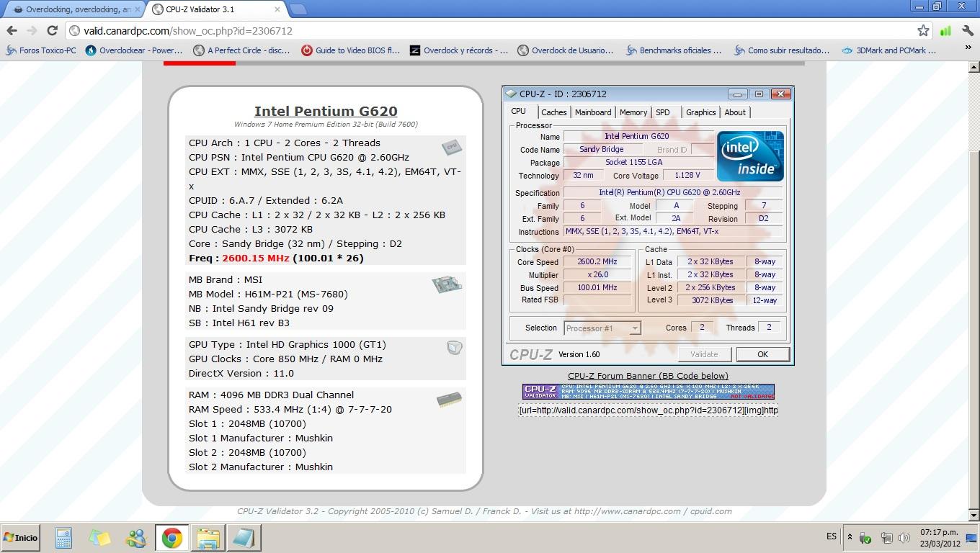Click the red '2600.15 MHz' frequency text

[x=256, y=258]
